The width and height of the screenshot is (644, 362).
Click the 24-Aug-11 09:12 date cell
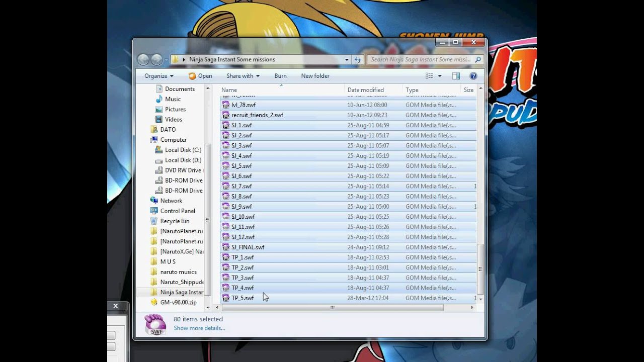click(x=368, y=247)
